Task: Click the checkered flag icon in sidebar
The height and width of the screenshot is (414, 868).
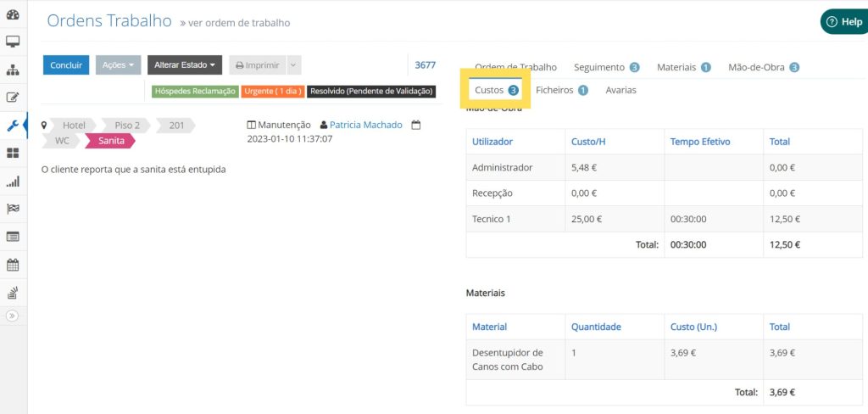Action: [x=13, y=209]
